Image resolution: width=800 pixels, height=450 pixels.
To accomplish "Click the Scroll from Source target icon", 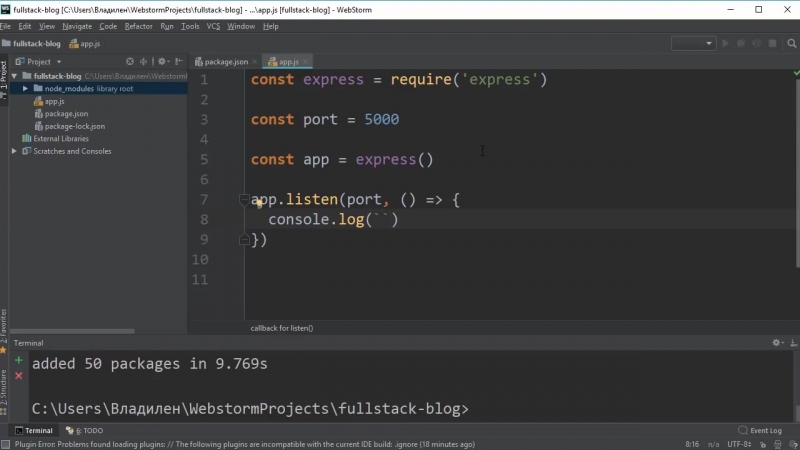I will (x=130, y=61).
